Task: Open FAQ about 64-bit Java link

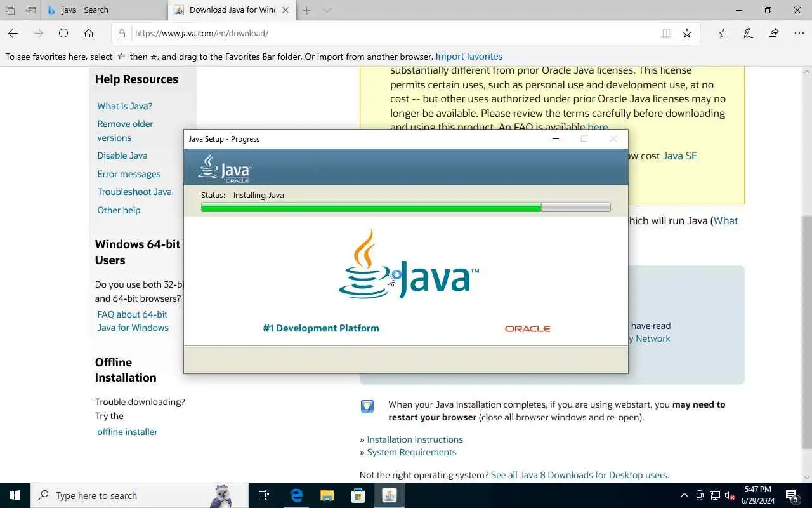Action: coord(133,321)
